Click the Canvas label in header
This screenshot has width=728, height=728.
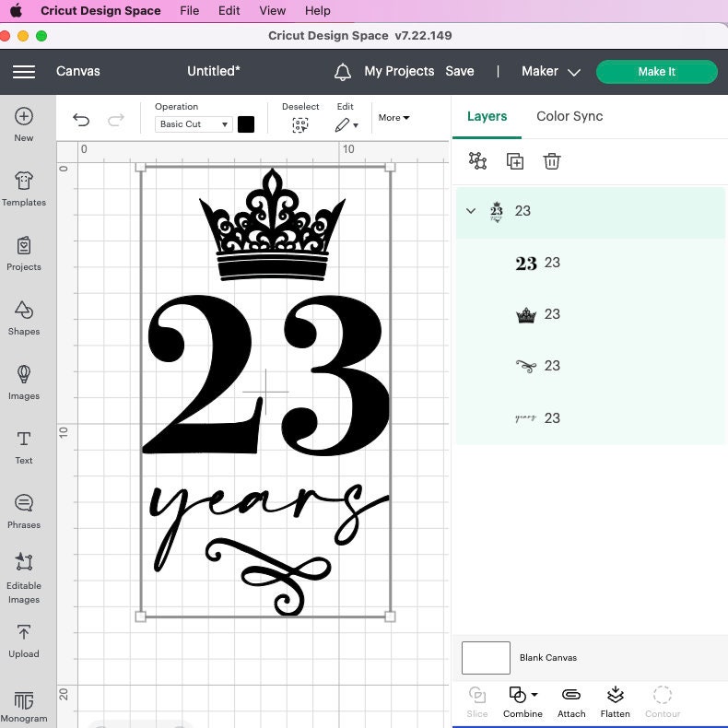78,71
